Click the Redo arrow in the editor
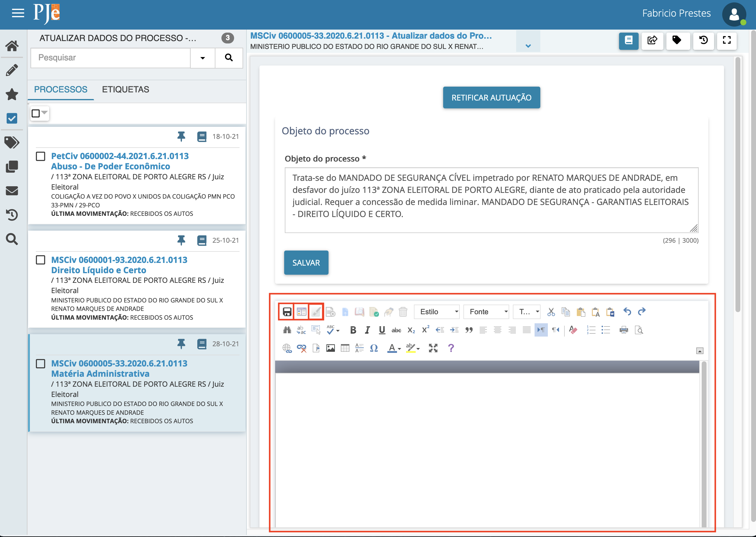The width and height of the screenshot is (756, 537). pyautogui.click(x=642, y=312)
